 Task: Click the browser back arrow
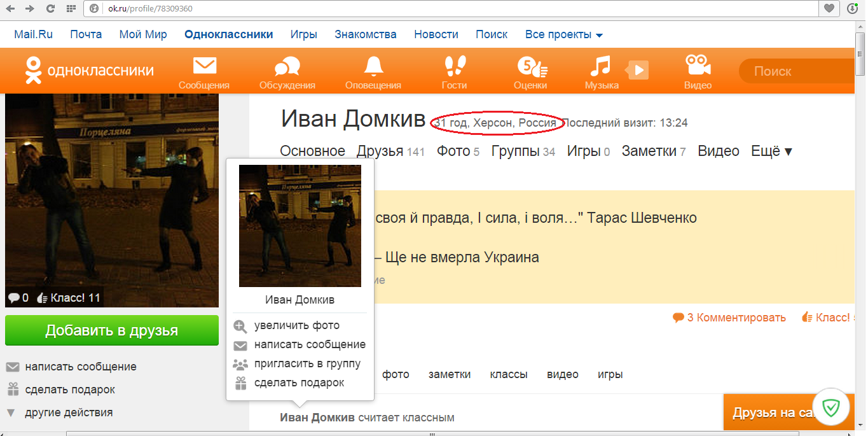point(11,9)
